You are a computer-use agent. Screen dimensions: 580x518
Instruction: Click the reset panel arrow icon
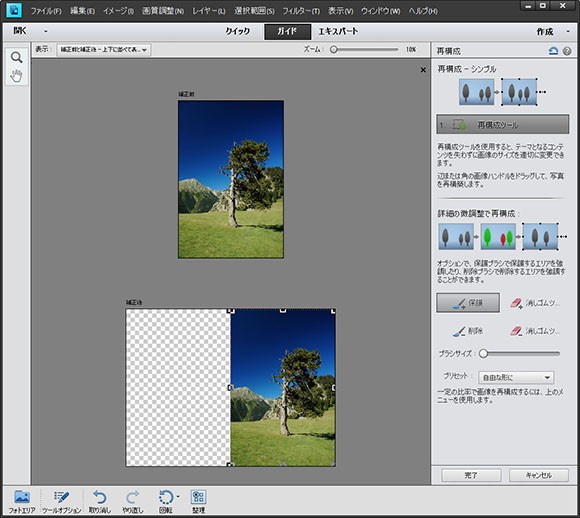(553, 51)
